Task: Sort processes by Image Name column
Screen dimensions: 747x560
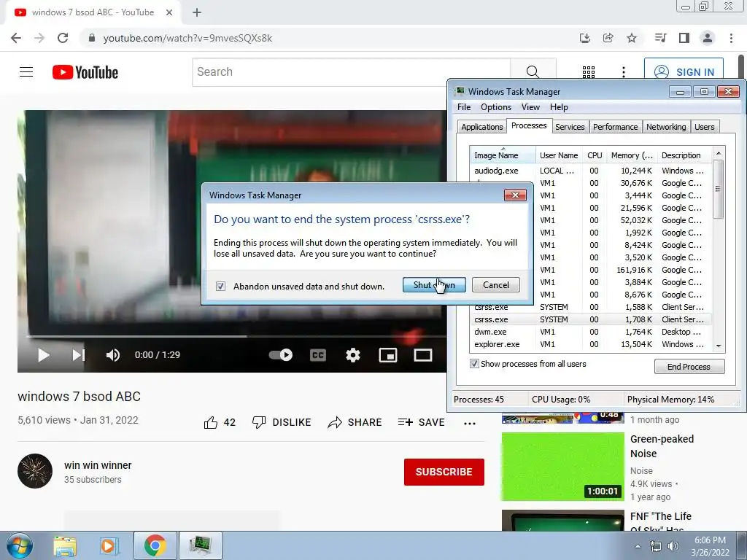Action: [x=503, y=155]
